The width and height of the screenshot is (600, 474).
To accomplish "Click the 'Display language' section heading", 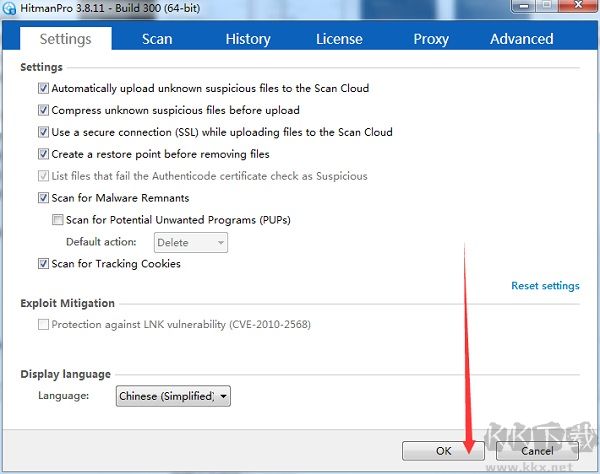I will point(65,374).
